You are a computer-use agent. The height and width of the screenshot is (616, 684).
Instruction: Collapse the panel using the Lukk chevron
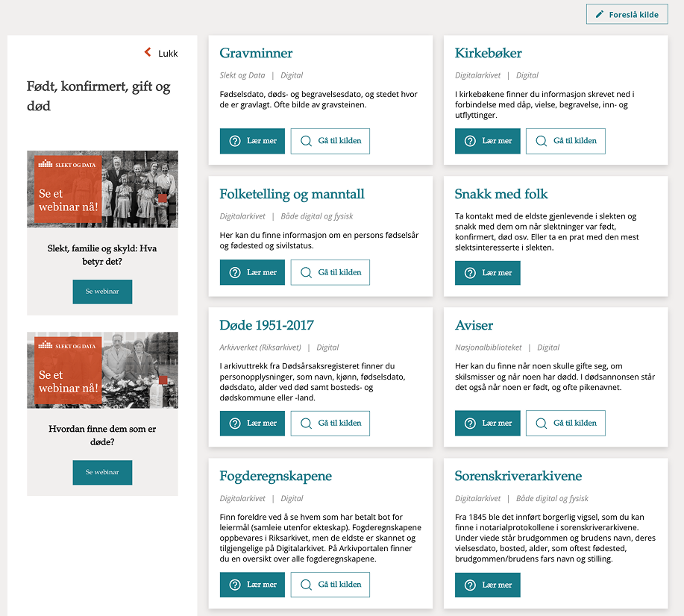(x=148, y=53)
